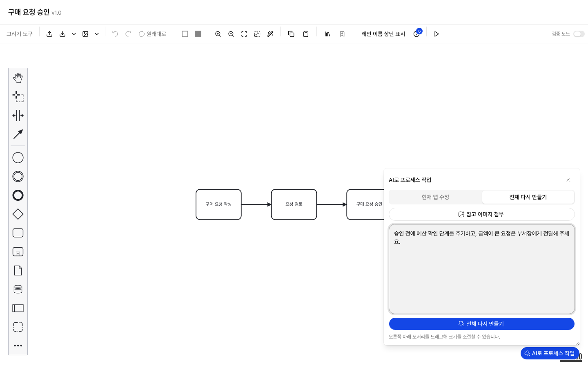
Task: Paste from clipboard icon
Action: pos(306,34)
